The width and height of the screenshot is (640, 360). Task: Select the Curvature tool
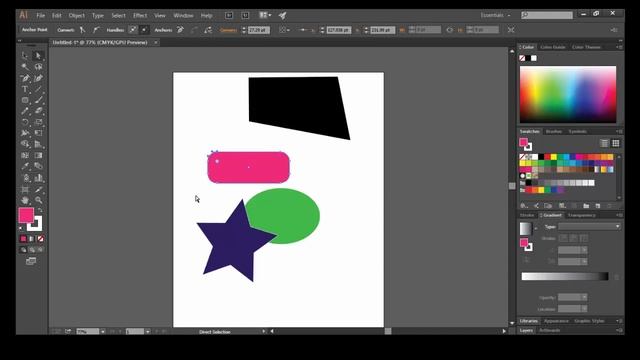tap(38, 78)
